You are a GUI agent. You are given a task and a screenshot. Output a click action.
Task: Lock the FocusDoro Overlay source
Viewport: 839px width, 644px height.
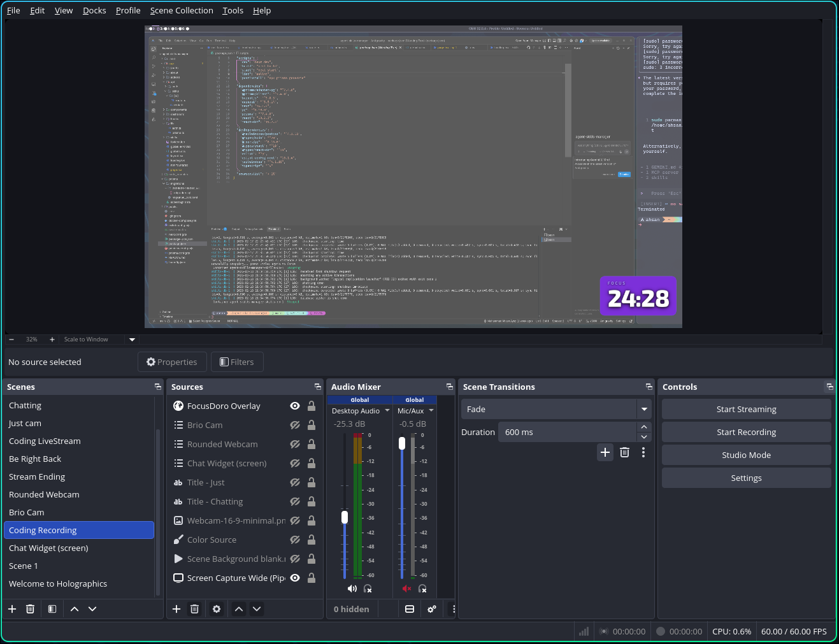[x=311, y=406]
